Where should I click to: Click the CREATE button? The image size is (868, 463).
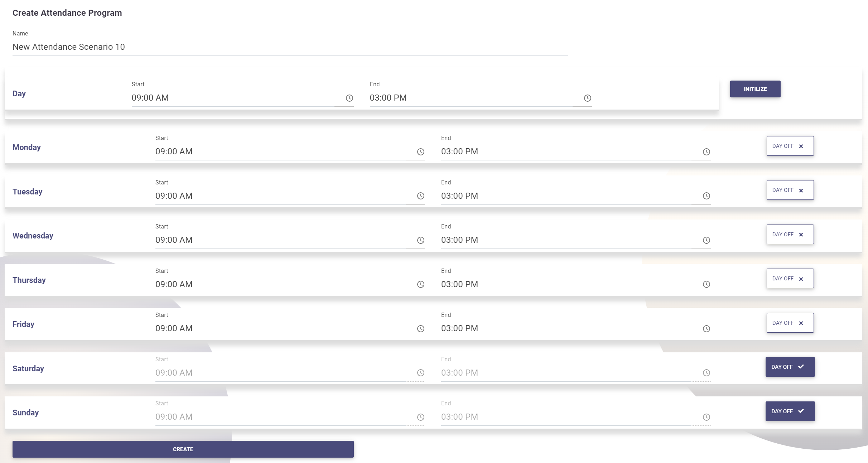coord(183,449)
